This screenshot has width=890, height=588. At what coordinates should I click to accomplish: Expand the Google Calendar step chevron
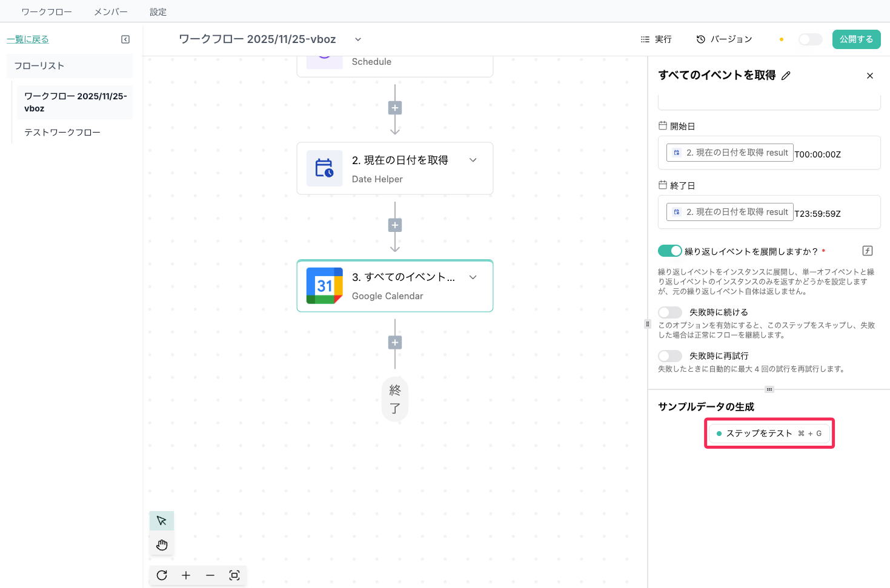click(x=473, y=277)
